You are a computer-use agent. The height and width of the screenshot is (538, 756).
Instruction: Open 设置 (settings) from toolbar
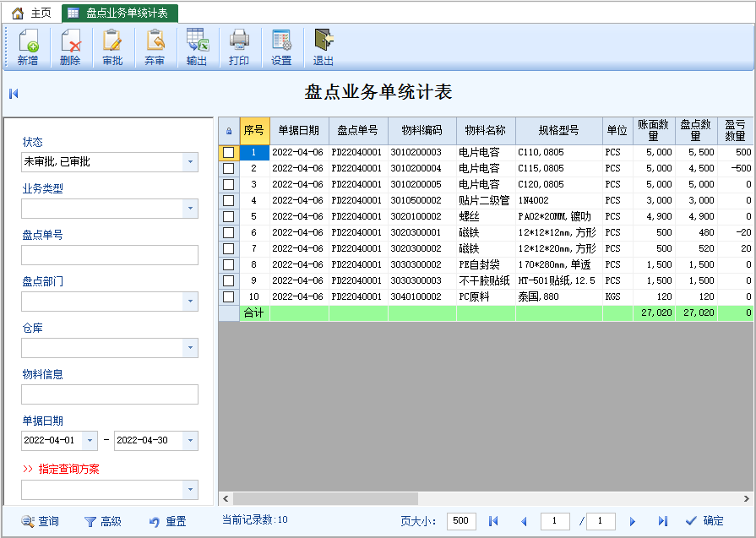[x=281, y=47]
